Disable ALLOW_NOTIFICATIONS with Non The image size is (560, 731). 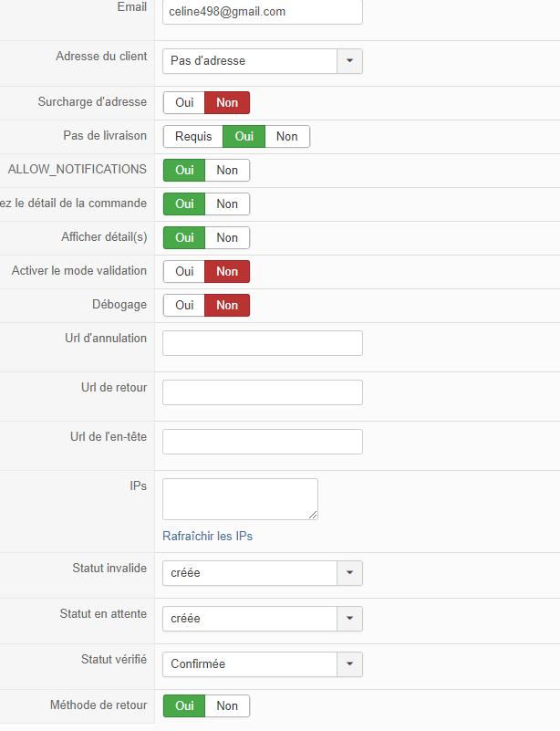point(227,171)
